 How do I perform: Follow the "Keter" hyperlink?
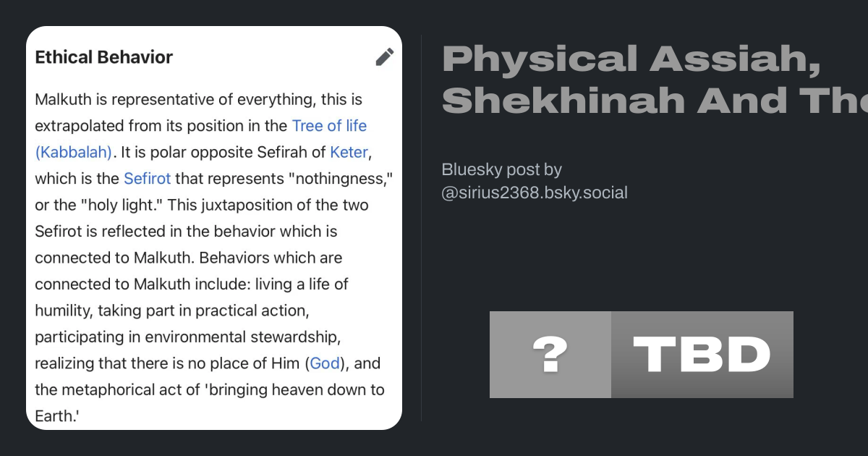click(x=349, y=152)
